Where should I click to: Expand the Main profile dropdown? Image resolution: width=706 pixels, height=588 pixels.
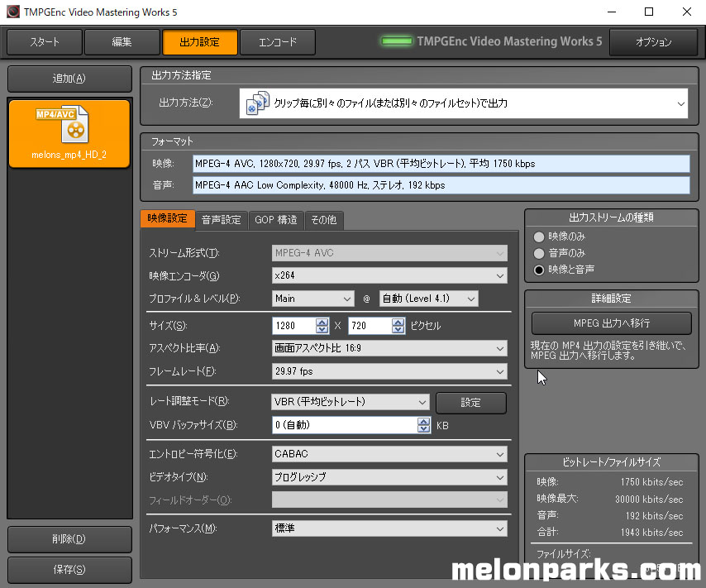click(312, 299)
